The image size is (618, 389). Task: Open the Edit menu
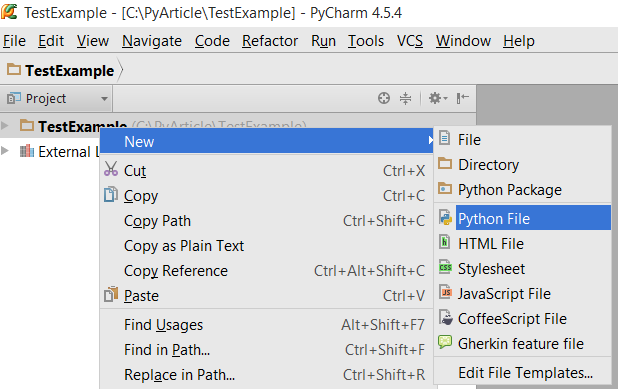(x=51, y=41)
